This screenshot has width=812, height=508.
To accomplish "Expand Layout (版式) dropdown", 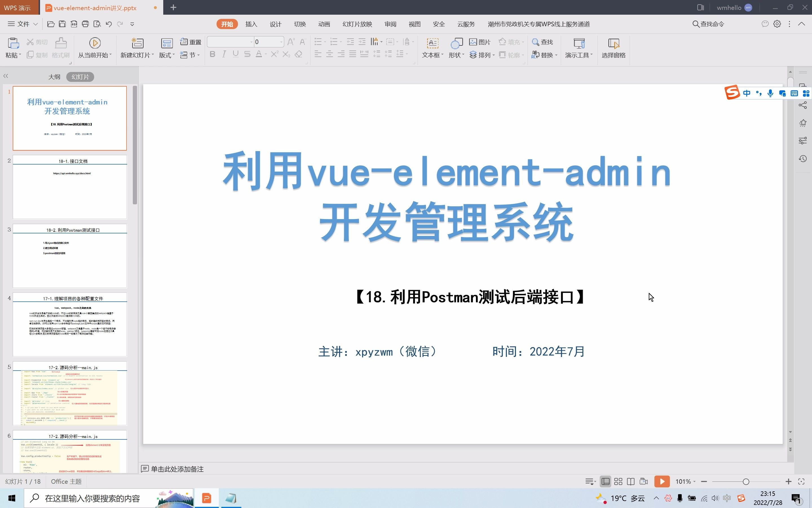I will click(173, 55).
